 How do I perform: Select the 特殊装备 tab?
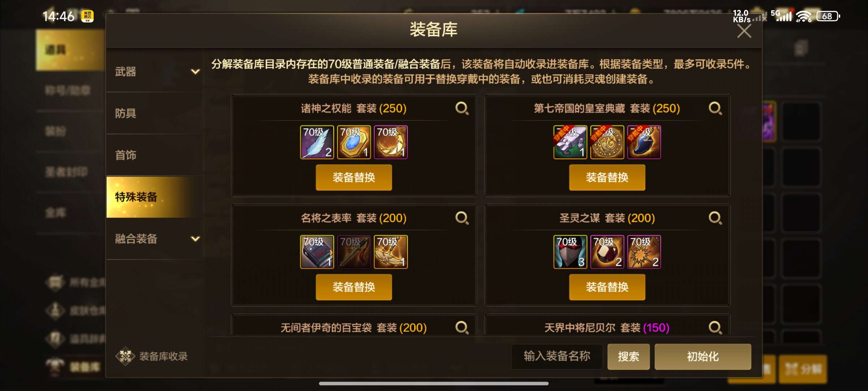click(155, 197)
